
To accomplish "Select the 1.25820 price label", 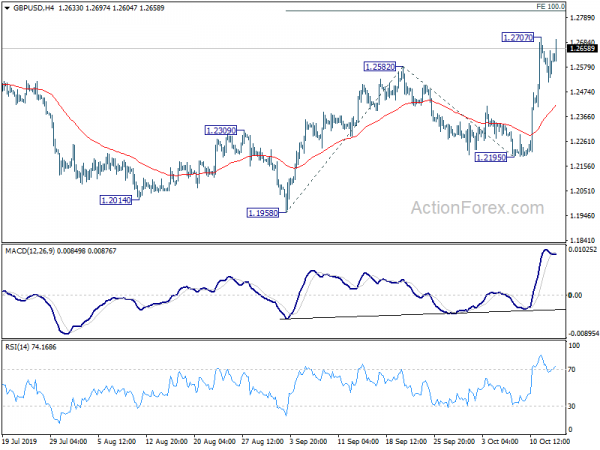I will pyautogui.click(x=380, y=67).
